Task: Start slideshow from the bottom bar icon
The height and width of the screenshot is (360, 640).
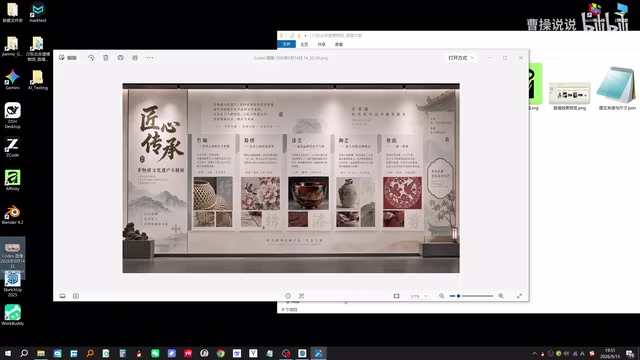Action: [x=76, y=296]
